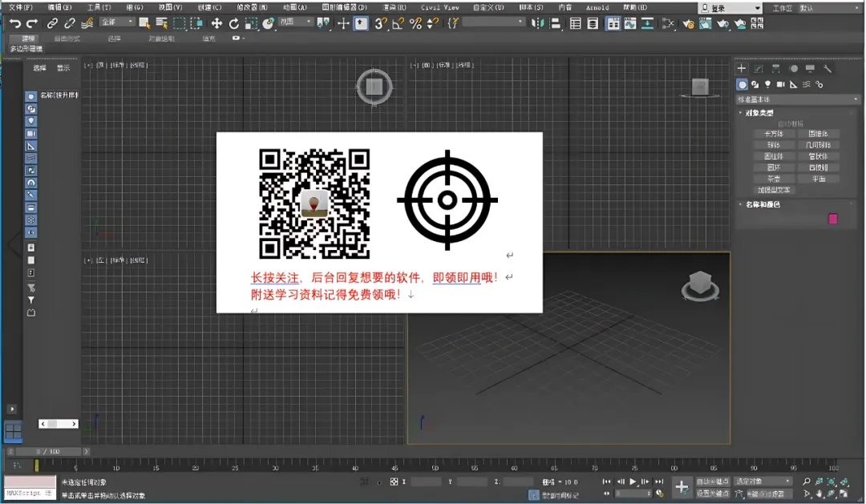Toggle 自动关键点 auto key button
866x504 pixels.
click(x=712, y=482)
